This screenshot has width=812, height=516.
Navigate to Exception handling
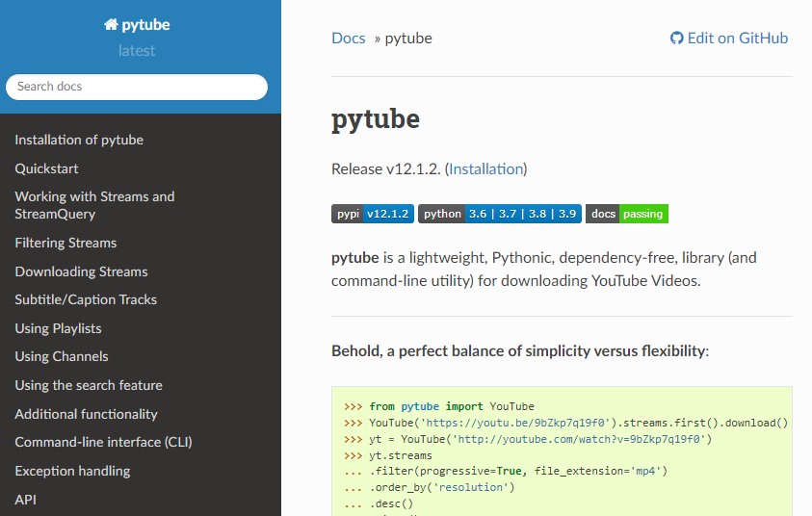[72, 471]
